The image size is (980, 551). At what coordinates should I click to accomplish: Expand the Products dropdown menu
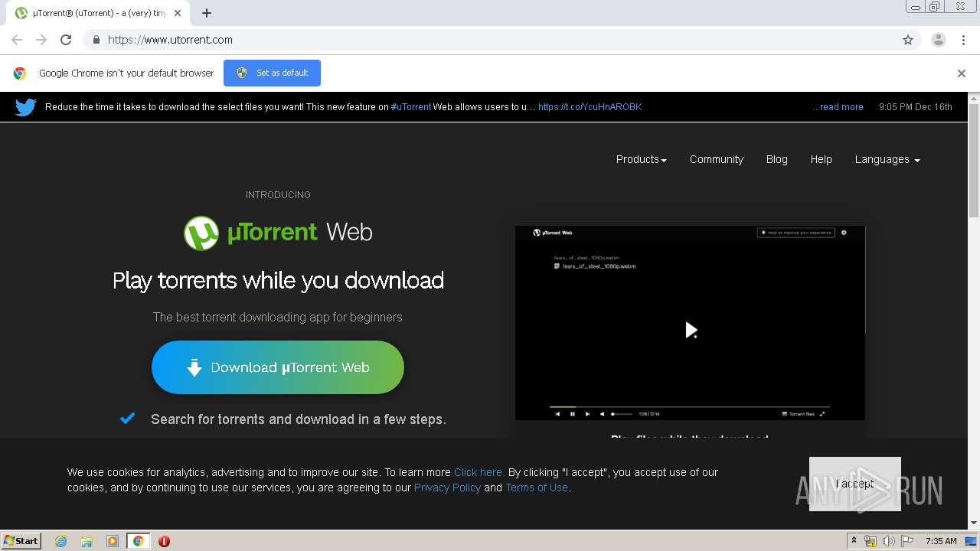tap(642, 159)
